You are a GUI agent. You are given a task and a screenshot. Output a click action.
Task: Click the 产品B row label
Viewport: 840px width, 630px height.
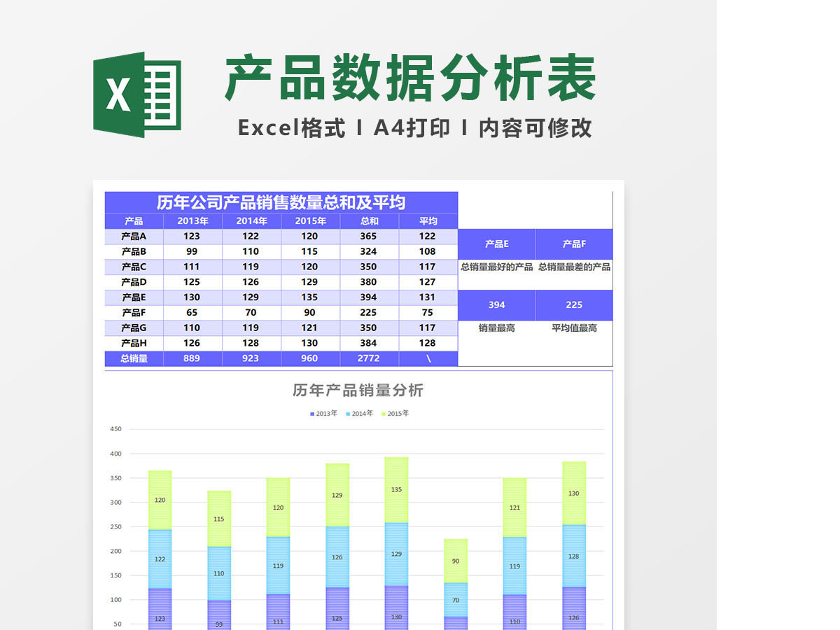tap(134, 252)
